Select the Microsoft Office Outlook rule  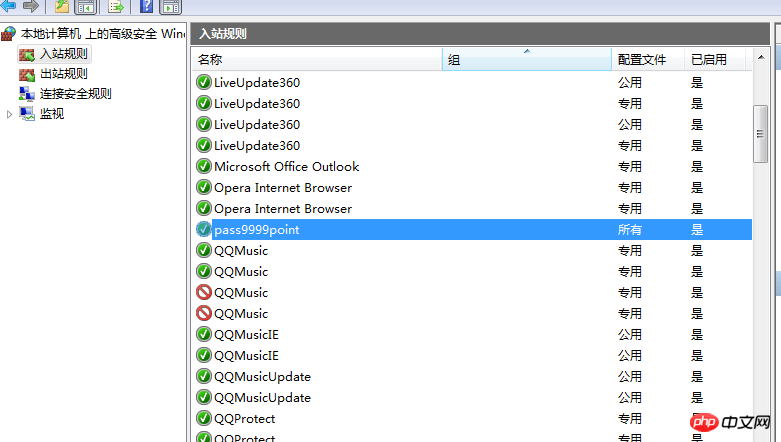point(473,166)
